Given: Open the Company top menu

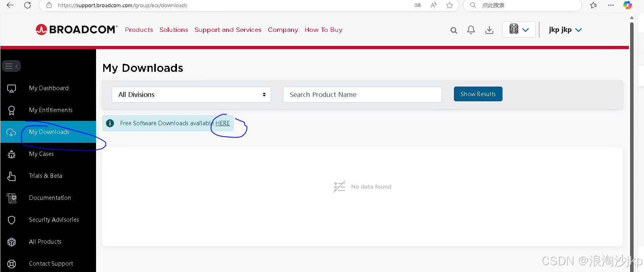Looking at the screenshot, I should coord(283,30).
